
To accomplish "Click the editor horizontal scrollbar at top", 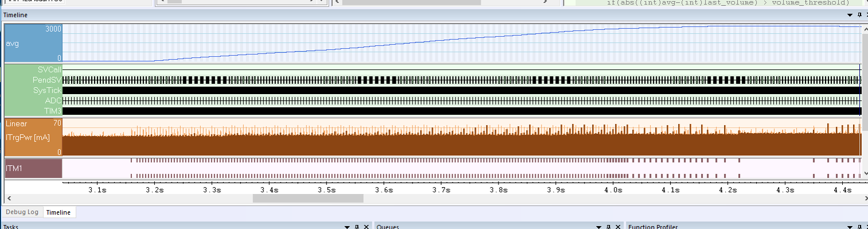I will click(x=411, y=2).
